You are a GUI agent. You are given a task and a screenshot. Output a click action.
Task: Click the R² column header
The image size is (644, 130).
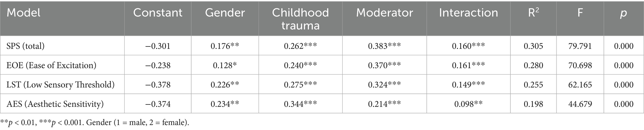pos(533,13)
